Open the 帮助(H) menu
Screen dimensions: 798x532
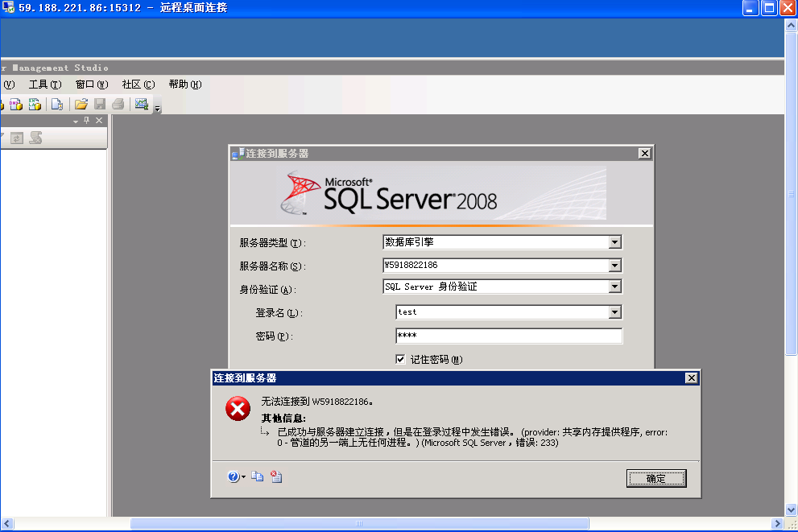coord(185,85)
